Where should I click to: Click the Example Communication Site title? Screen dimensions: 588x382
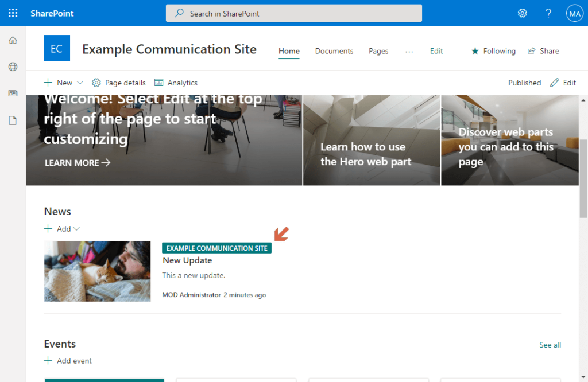169,49
